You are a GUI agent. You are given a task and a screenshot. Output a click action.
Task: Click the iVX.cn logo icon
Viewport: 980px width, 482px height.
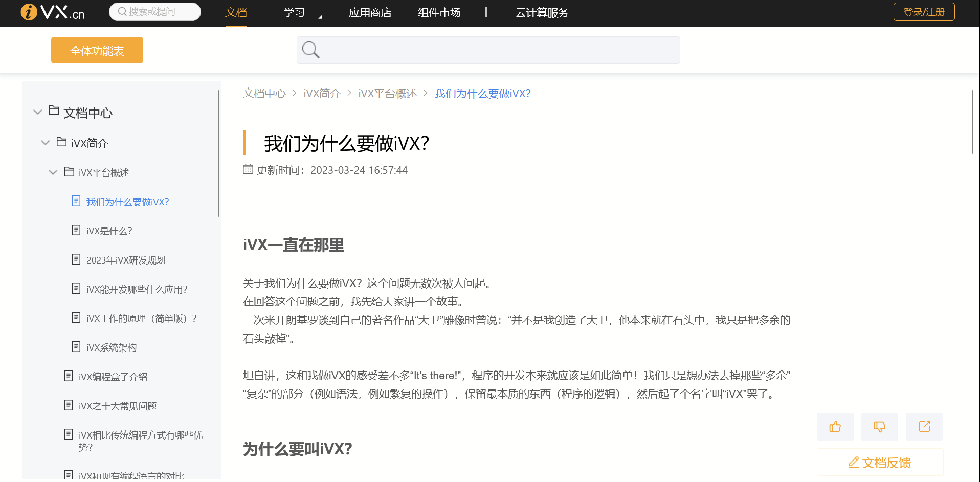pos(28,11)
